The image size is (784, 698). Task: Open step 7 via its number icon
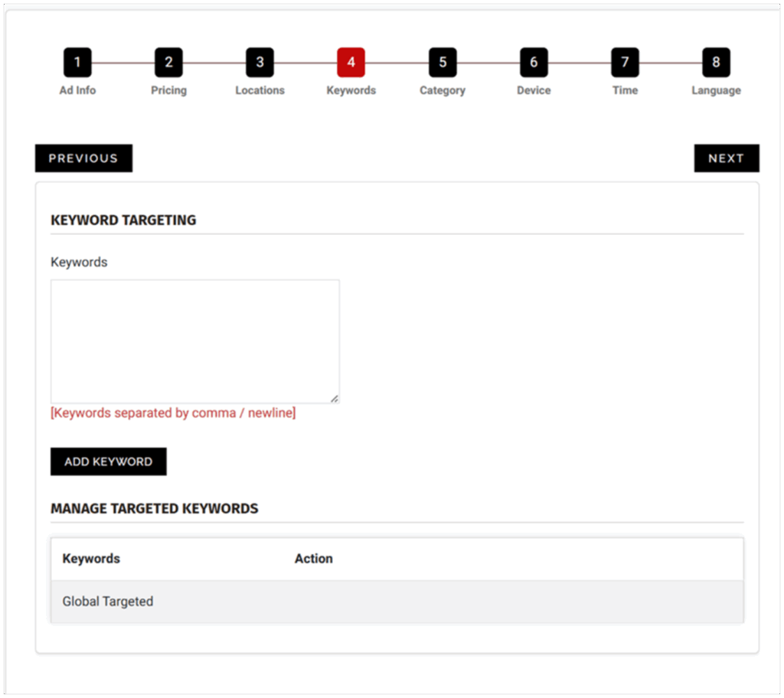[625, 63]
